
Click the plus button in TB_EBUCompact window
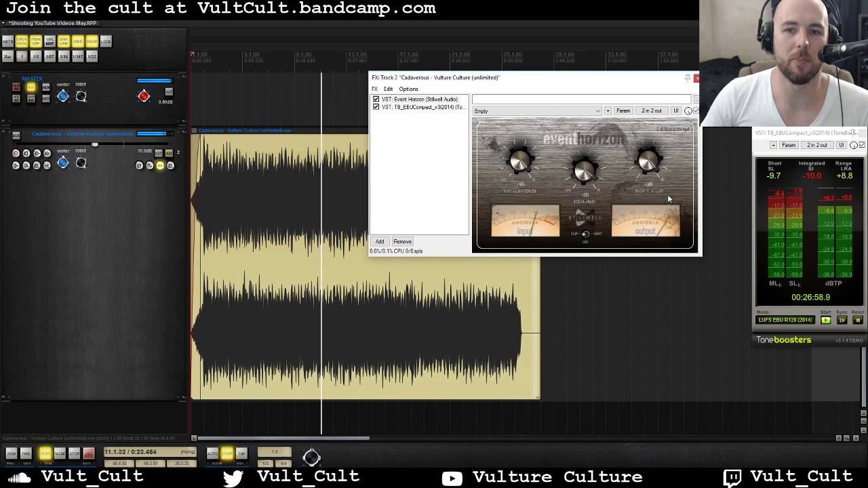tap(774, 146)
